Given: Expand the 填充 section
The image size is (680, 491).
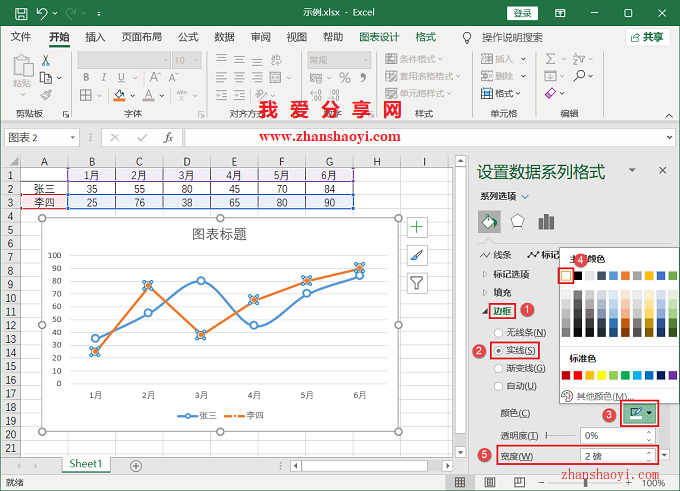Looking at the screenshot, I should [x=485, y=293].
